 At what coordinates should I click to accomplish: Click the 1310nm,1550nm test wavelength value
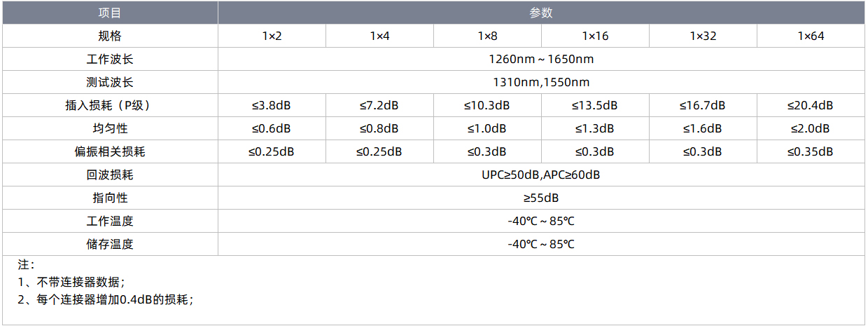(541, 82)
